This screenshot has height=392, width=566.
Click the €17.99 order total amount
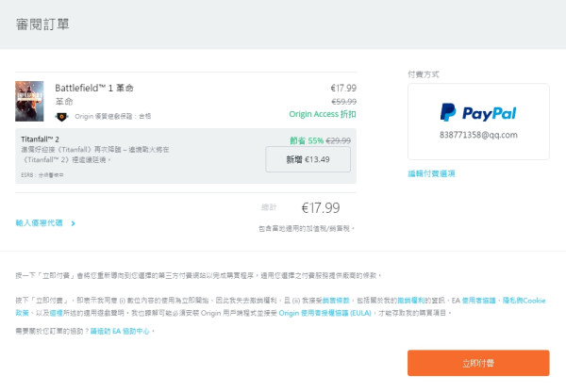tap(320, 207)
